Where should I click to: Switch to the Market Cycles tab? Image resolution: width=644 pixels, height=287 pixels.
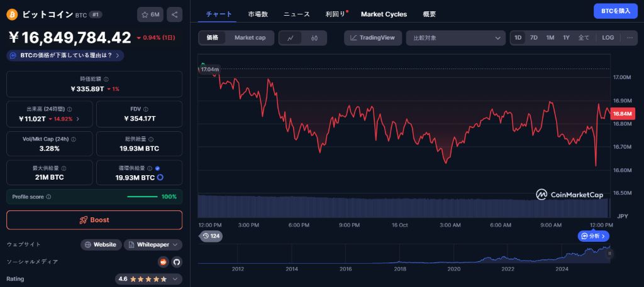(x=384, y=14)
